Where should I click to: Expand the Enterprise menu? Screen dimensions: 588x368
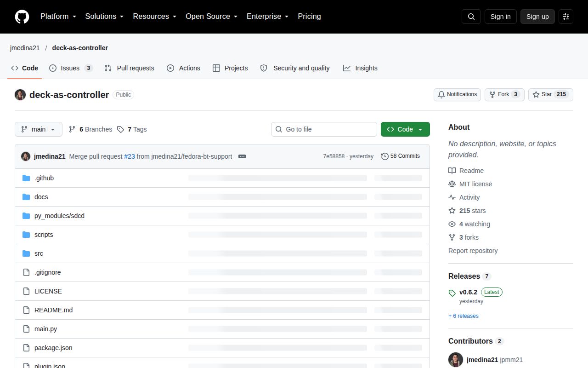(x=267, y=17)
